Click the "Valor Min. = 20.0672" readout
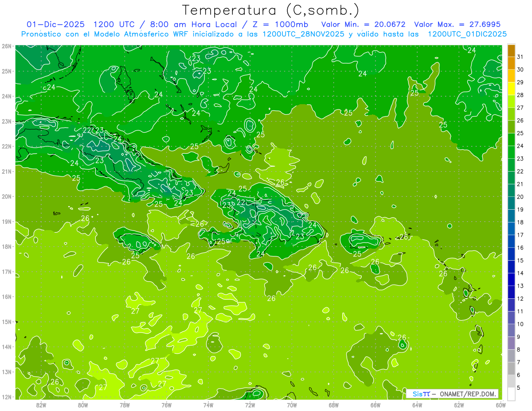 pos(363,24)
